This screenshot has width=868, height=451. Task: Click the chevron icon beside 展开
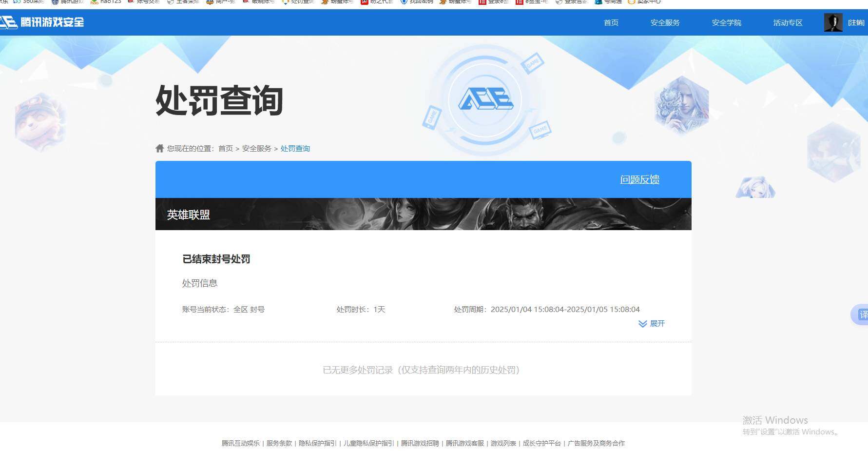pos(642,324)
